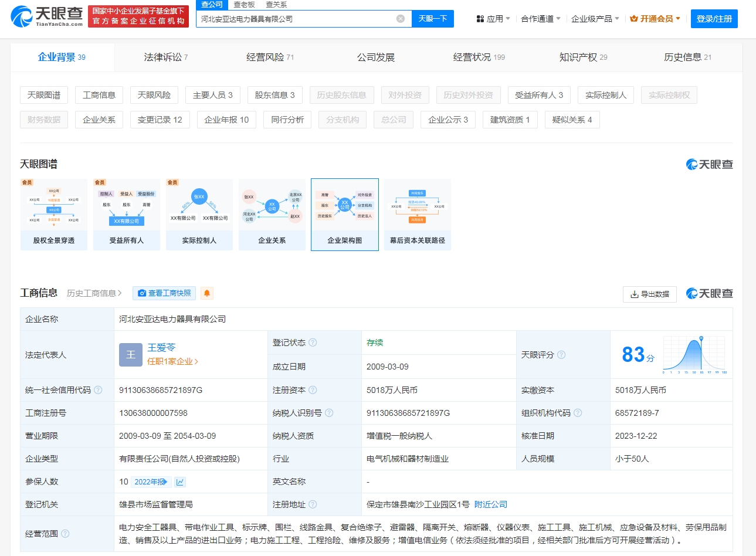This screenshot has height=556, width=756.
Task: Click the help icon beside 组织机构代码
Action: (578, 413)
